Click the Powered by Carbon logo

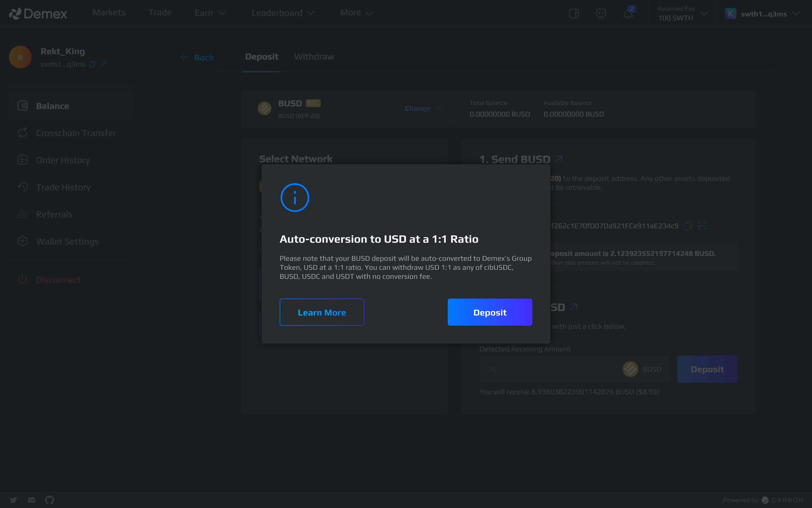click(764, 500)
